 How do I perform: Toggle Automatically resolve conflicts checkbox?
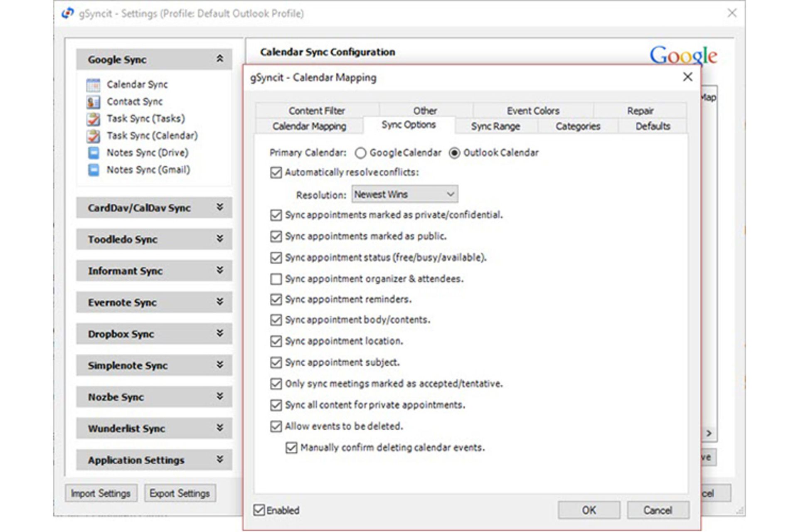276,172
